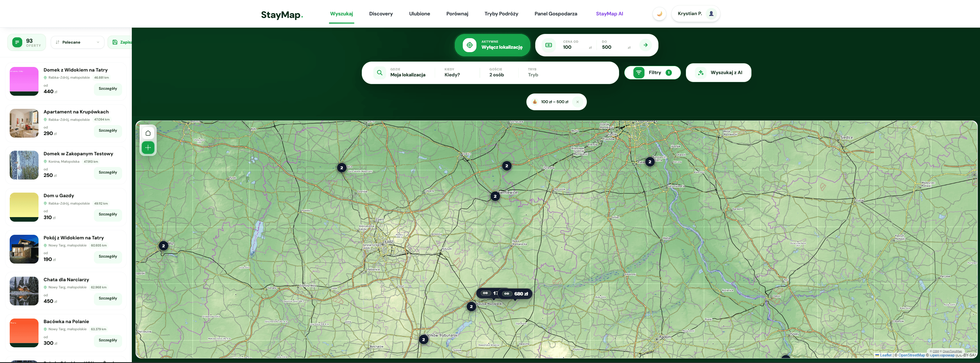
Task: Open the Polecane sorting dropdown
Action: coord(78,42)
